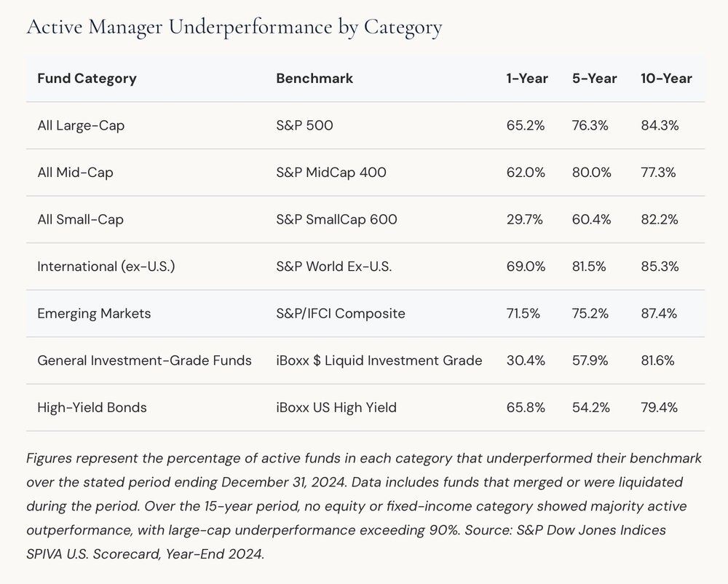The width and height of the screenshot is (728, 584).
Task: Select the 5-Year column header
Action: 594,79
